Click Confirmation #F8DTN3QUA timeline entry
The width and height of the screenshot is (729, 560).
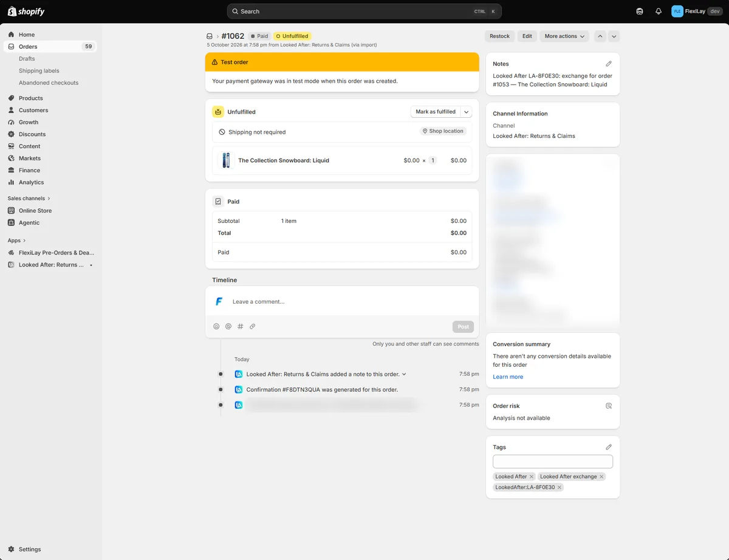point(322,389)
